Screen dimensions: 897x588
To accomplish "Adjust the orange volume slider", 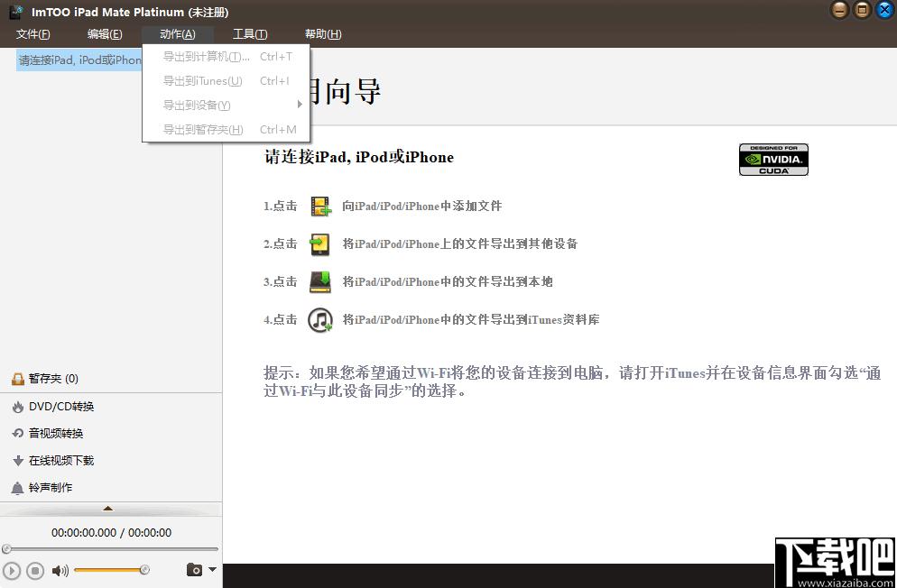I will 112,570.
